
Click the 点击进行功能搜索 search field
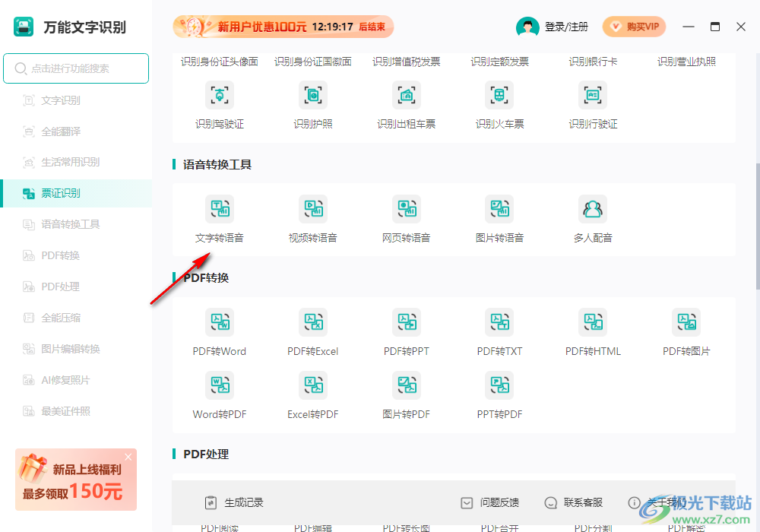[76, 68]
